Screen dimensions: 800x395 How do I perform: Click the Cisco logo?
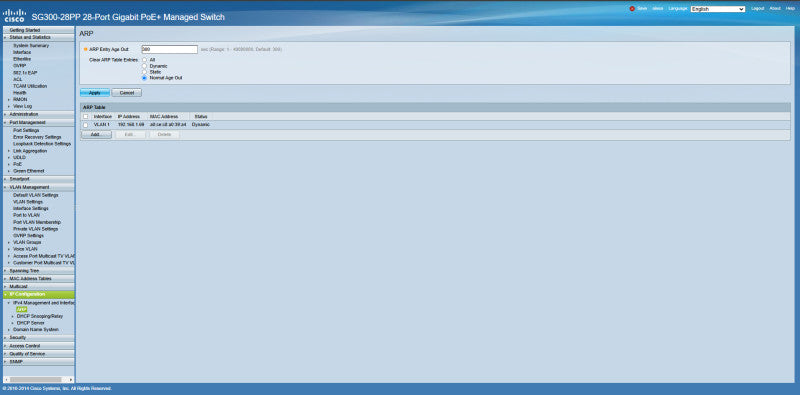[14, 15]
